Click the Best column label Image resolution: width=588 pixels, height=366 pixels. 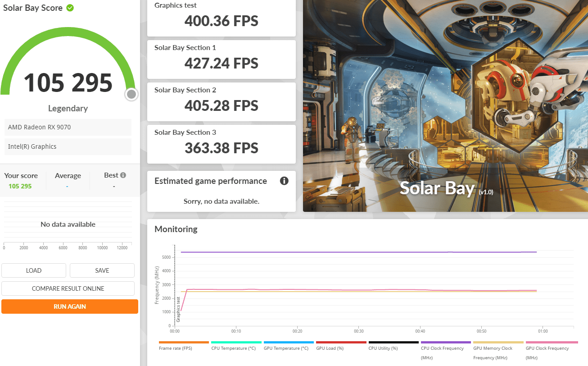tap(111, 175)
